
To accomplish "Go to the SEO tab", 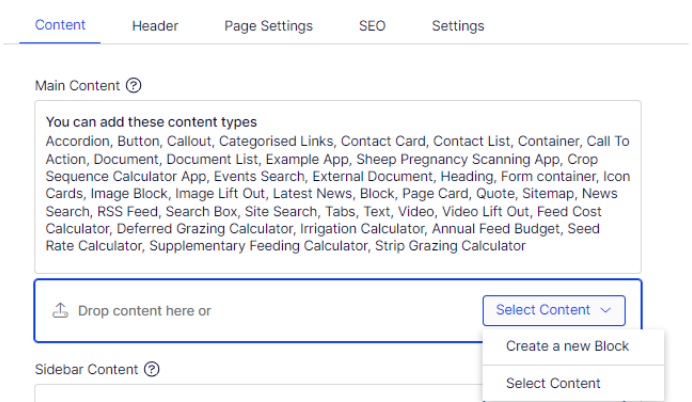I will [x=372, y=26].
